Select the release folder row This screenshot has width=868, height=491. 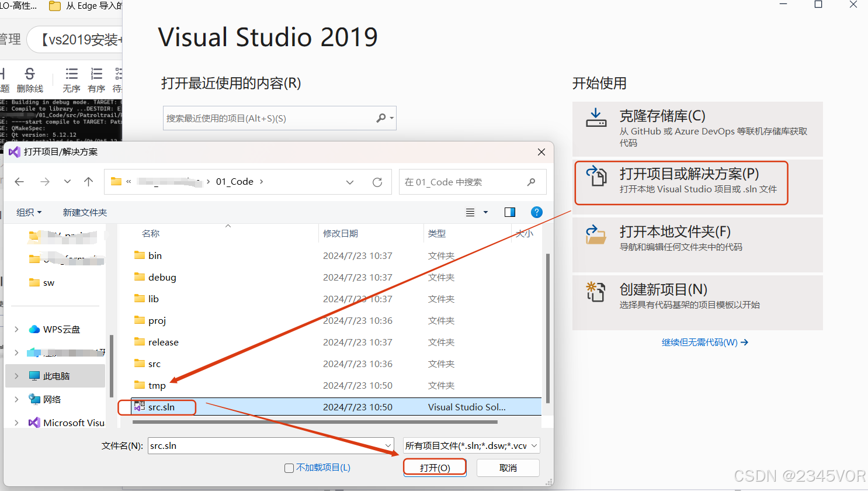[x=337, y=342]
